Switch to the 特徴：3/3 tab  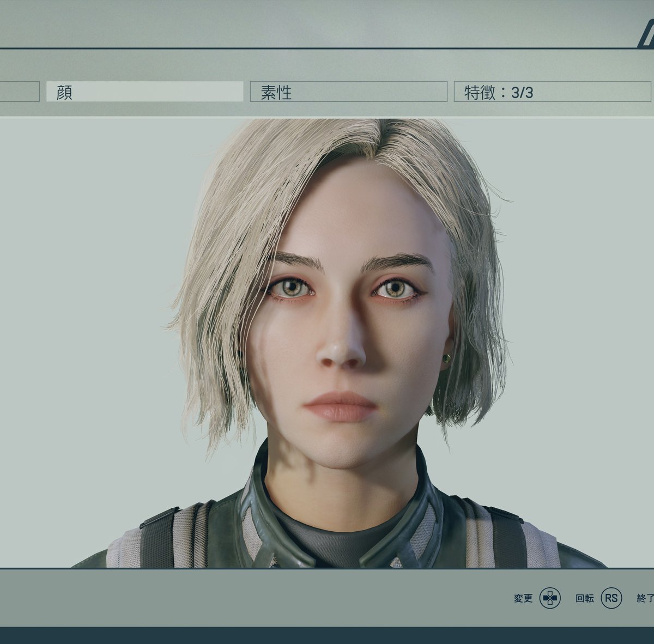click(x=552, y=92)
